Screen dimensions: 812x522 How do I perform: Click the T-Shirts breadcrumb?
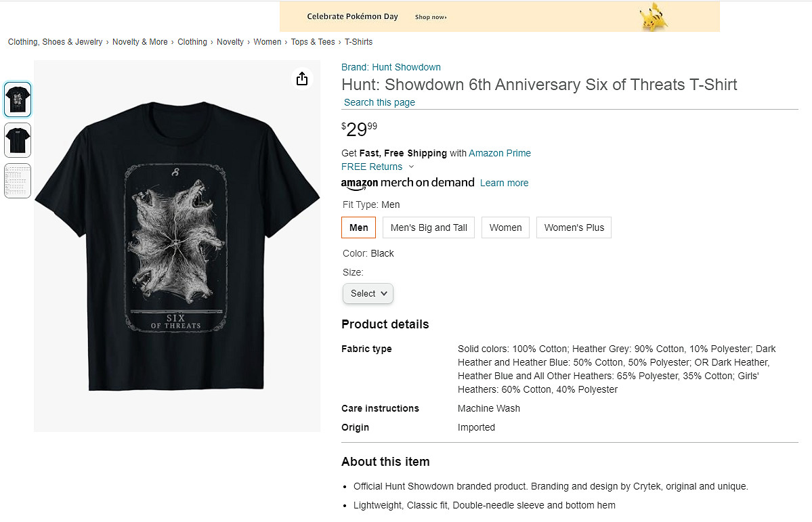pos(358,42)
